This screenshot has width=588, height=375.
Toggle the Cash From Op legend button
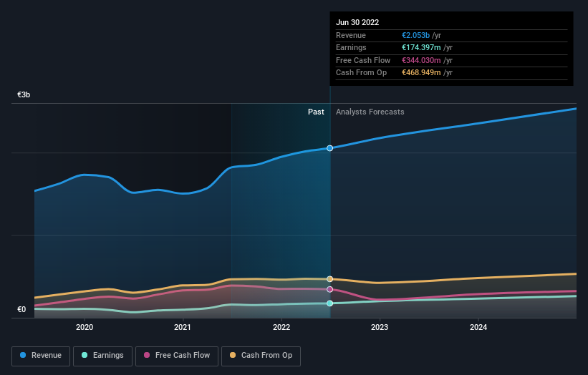(x=261, y=356)
